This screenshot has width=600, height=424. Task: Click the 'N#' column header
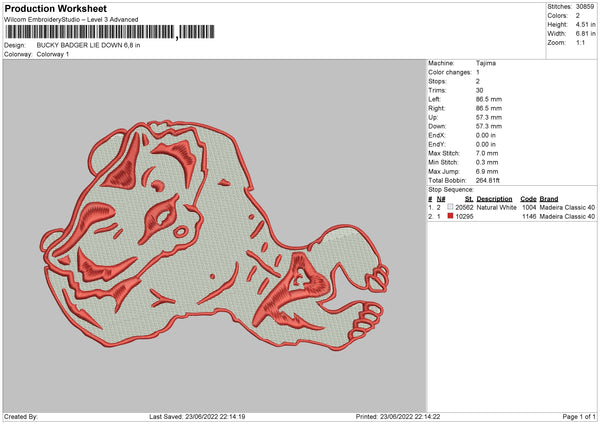coord(441,199)
